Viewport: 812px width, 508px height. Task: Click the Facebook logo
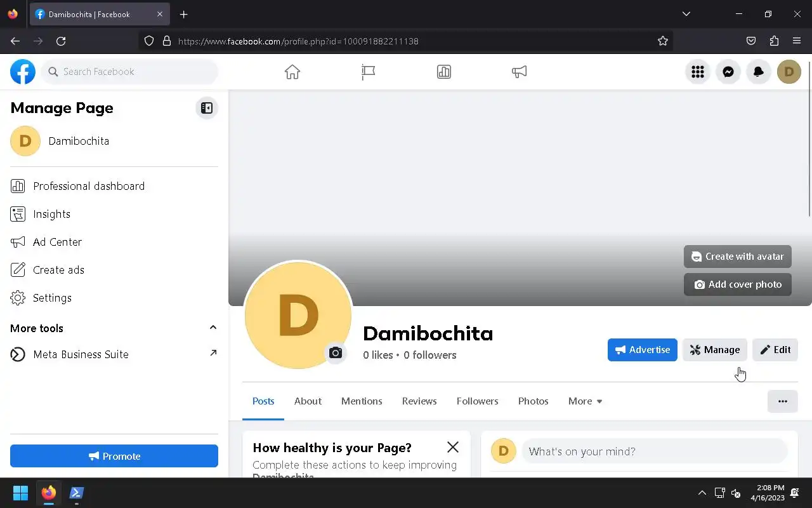coord(23,72)
